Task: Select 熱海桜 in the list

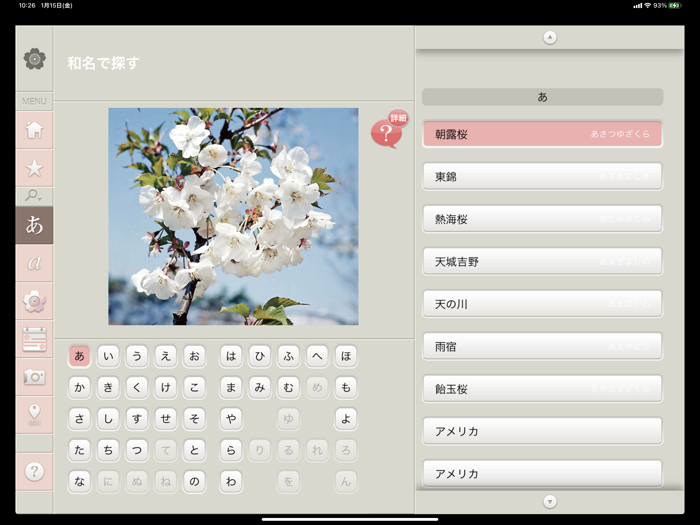Action: (x=542, y=219)
